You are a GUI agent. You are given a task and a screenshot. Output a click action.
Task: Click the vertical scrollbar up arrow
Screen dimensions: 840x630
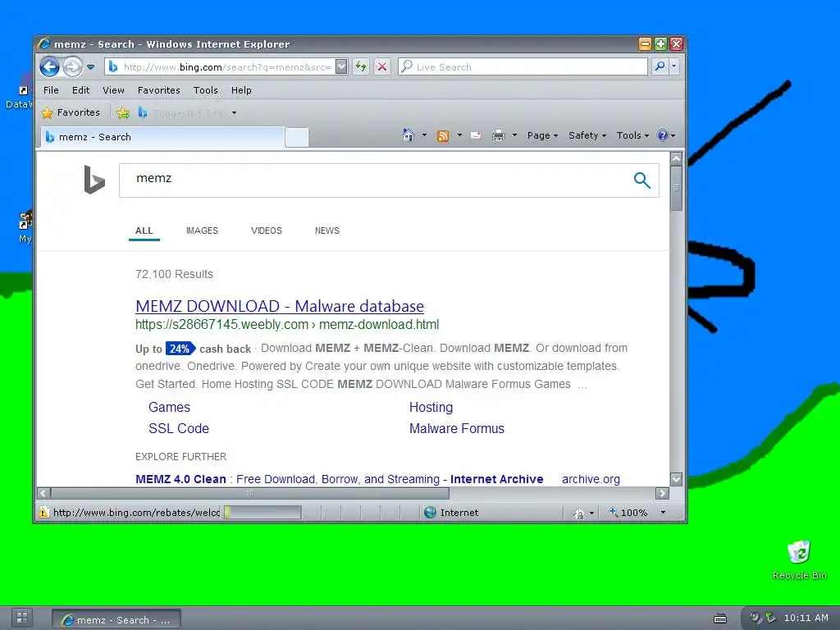coord(676,158)
